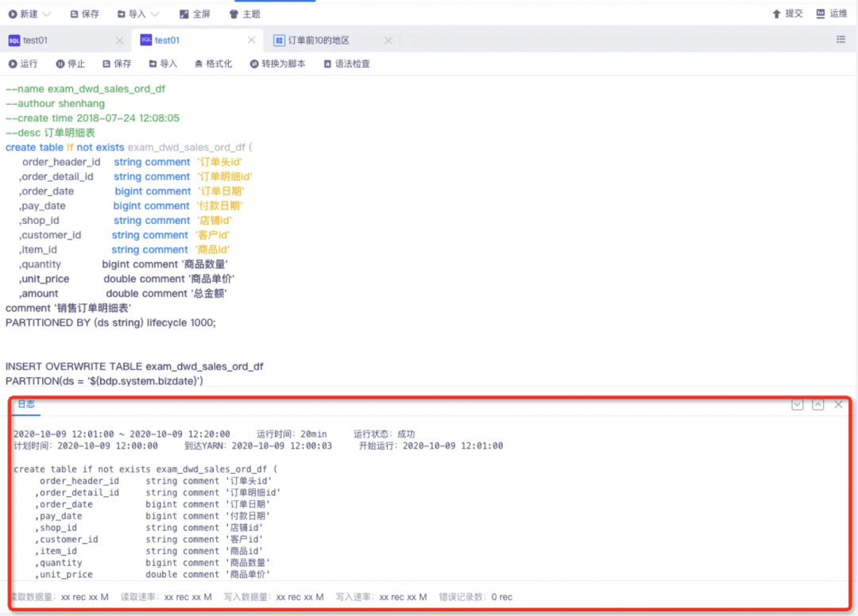
Task: Expand the top 导入 dropdown chevron
Action: [155, 14]
